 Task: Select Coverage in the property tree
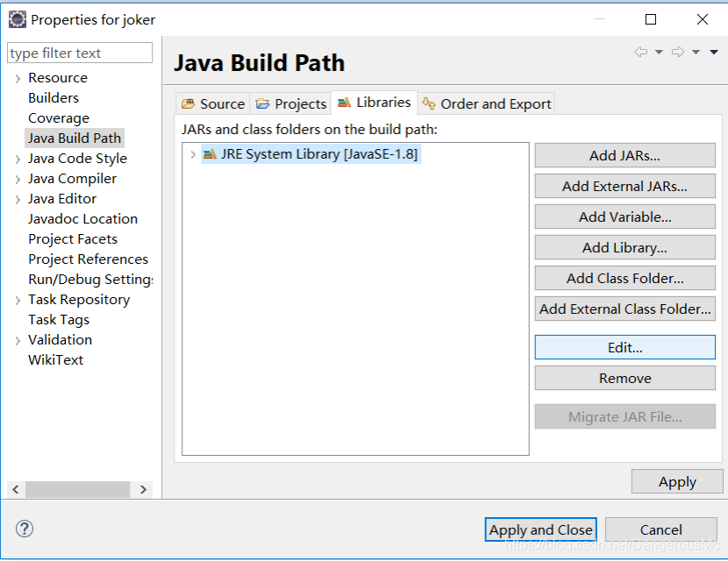pos(59,117)
